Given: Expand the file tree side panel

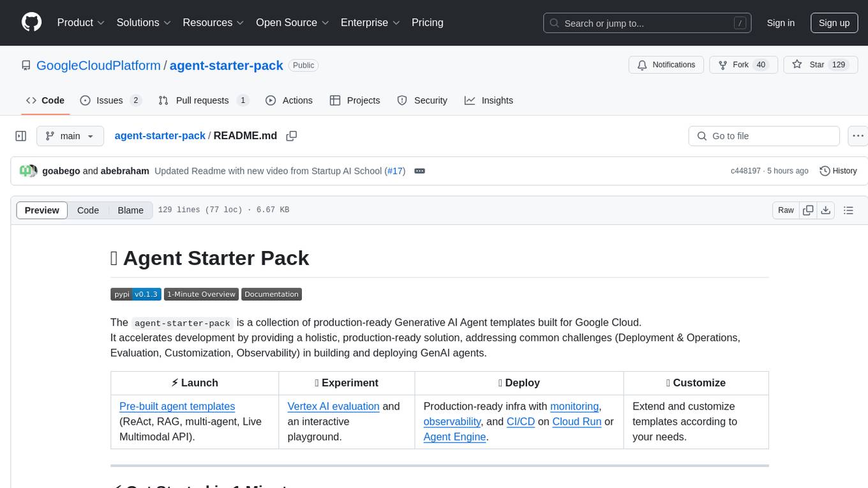Looking at the screenshot, I should tap(21, 136).
